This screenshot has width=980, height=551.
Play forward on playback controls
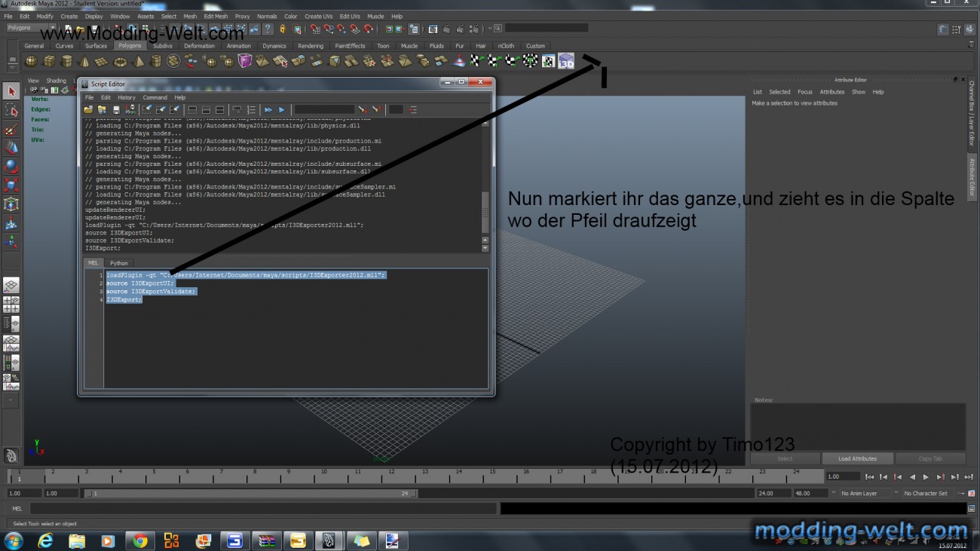click(926, 476)
